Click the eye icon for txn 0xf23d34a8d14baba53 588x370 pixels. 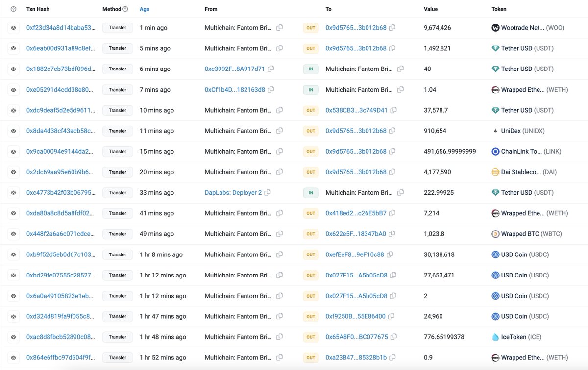(x=14, y=28)
